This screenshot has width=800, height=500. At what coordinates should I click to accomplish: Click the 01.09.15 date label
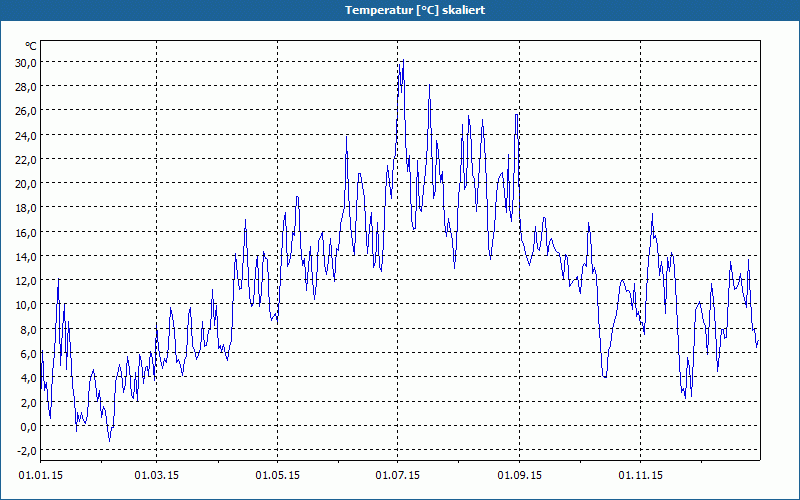520,476
